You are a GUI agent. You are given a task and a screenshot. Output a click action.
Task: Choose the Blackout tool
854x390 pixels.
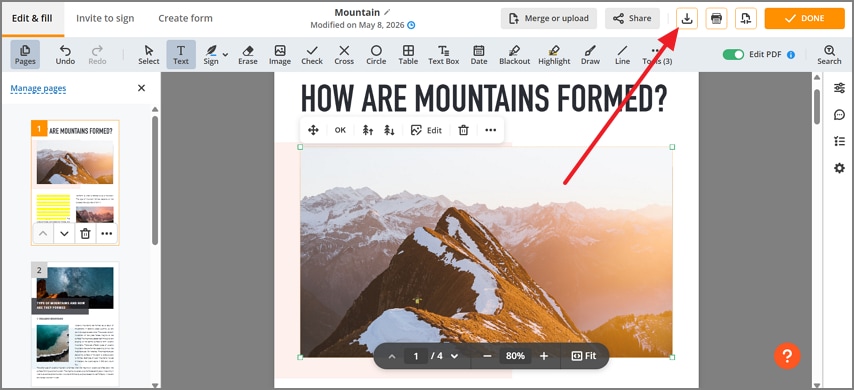515,54
